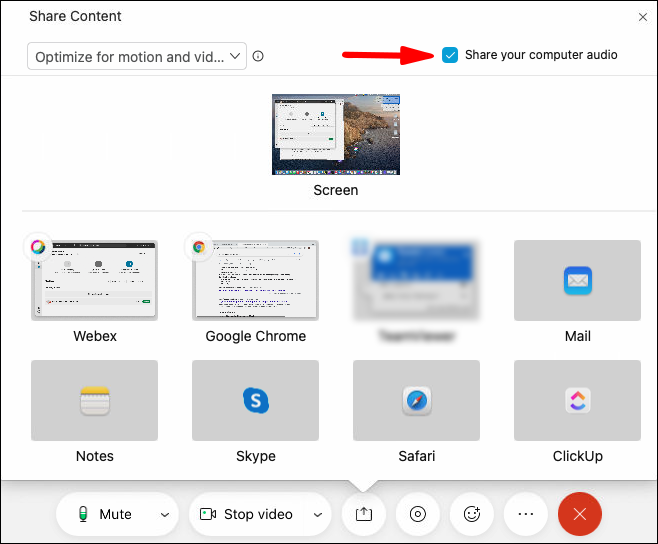Expand the video options arrow next to Stop video

tap(318, 515)
